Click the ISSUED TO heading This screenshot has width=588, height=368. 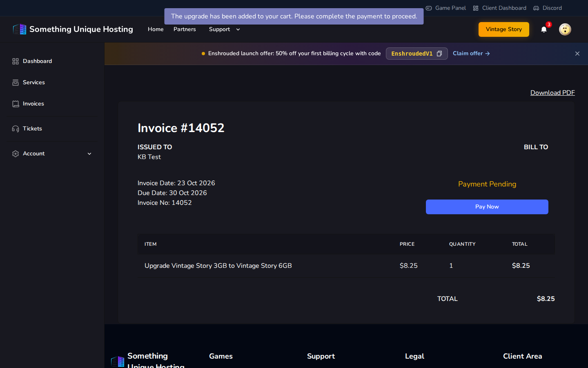coord(155,147)
